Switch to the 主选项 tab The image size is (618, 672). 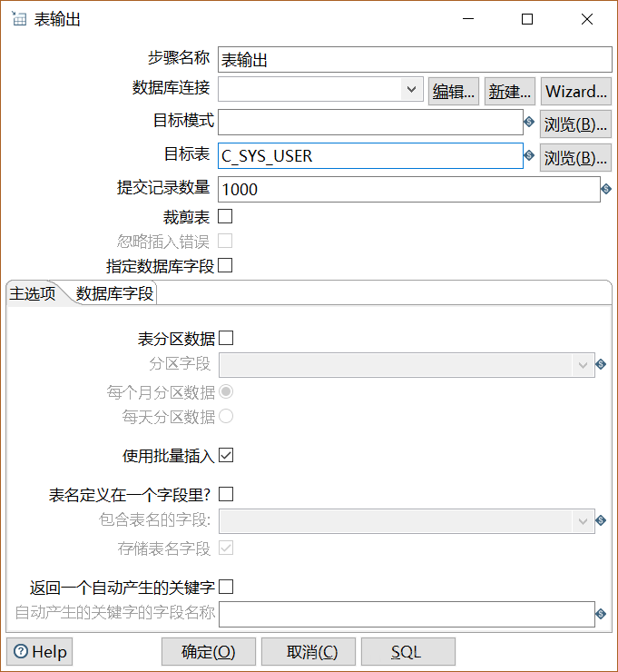(x=33, y=293)
